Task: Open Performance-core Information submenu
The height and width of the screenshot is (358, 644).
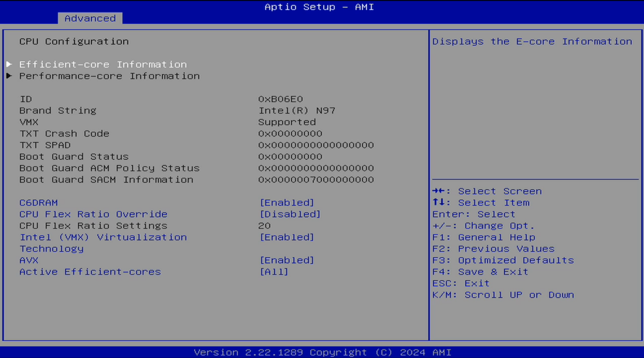Action: (x=109, y=76)
